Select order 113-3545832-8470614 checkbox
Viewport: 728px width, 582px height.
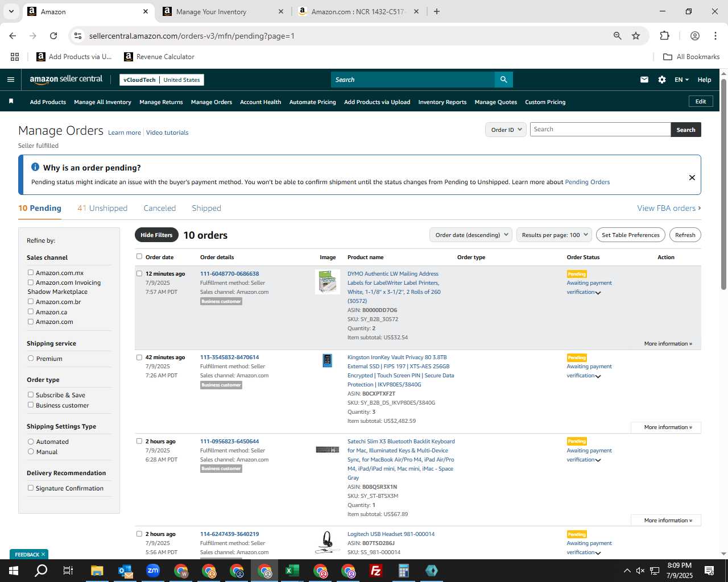point(139,357)
